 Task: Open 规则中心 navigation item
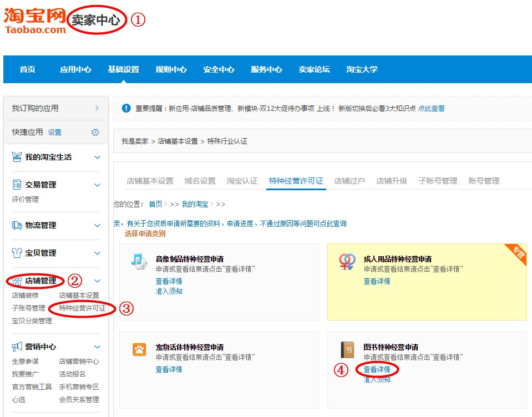[171, 69]
